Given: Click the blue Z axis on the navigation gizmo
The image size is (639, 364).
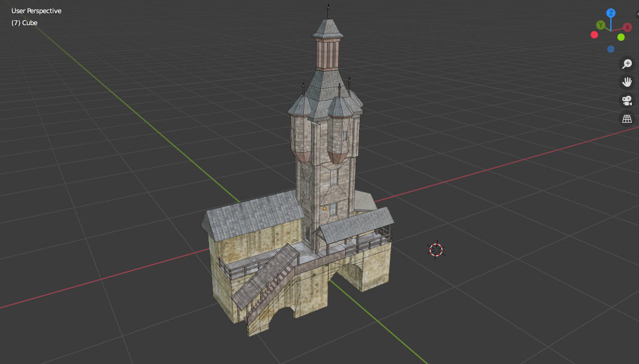Looking at the screenshot, I should click(x=610, y=13).
